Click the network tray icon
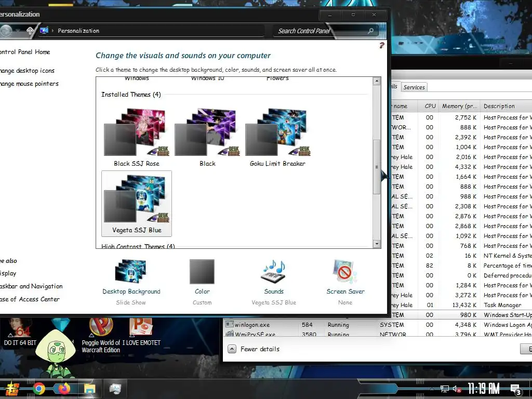Image resolution: width=532 pixels, height=399 pixels. tap(445, 389)
